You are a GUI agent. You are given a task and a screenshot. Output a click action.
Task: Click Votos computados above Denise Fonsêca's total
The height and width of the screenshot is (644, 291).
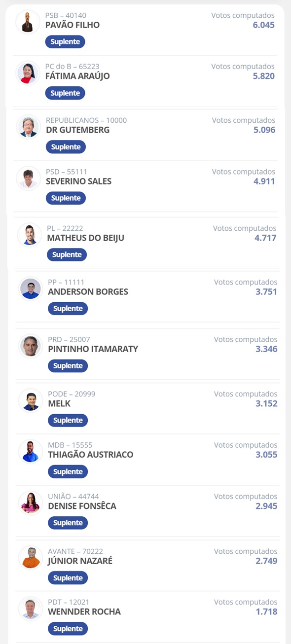[x=246, y=496]
